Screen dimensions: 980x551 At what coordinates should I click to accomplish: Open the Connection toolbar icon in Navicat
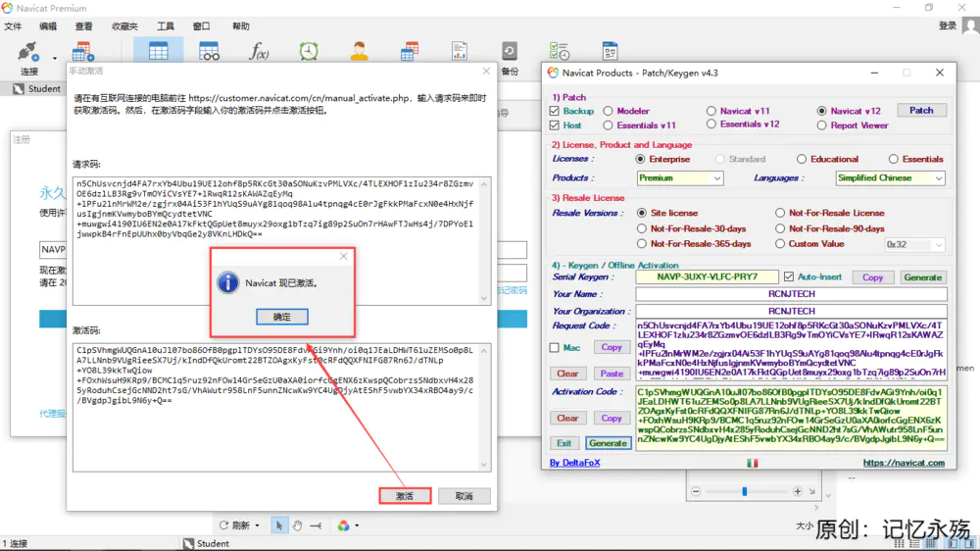[28, 52]
